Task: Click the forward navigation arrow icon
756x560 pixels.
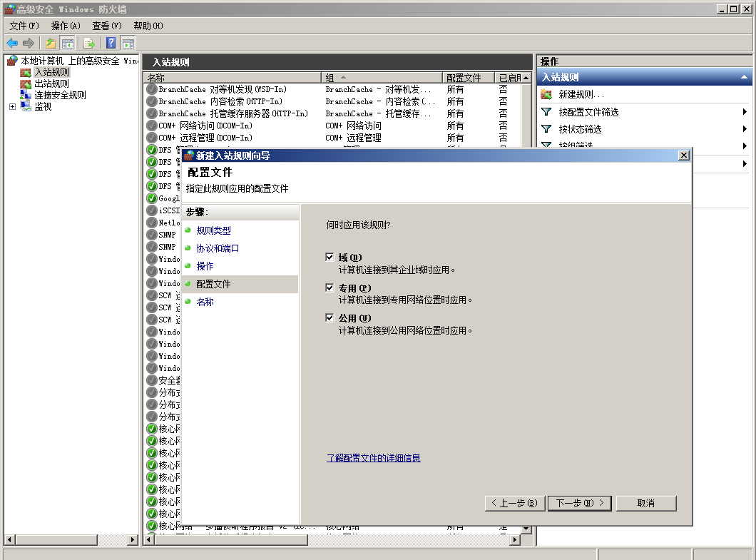Action: (x=30, y=43)
